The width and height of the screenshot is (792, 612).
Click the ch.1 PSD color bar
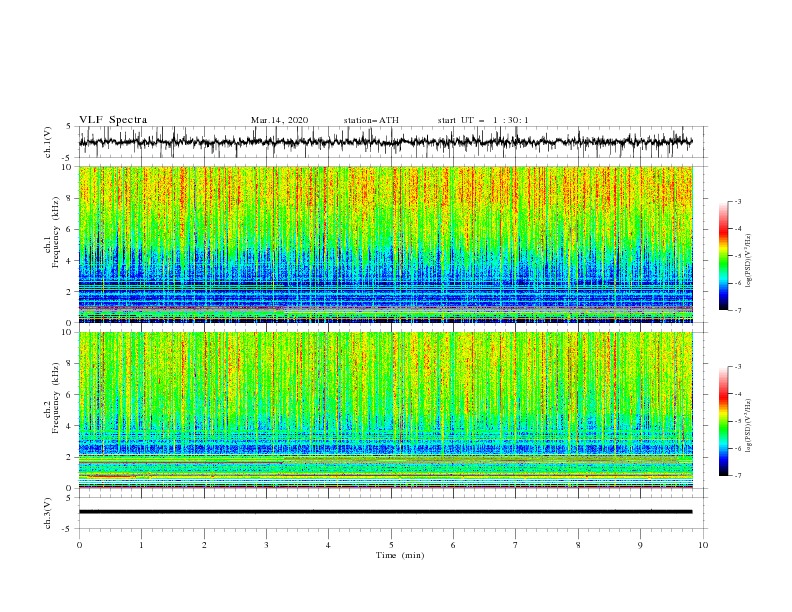[x=724, y=256]
